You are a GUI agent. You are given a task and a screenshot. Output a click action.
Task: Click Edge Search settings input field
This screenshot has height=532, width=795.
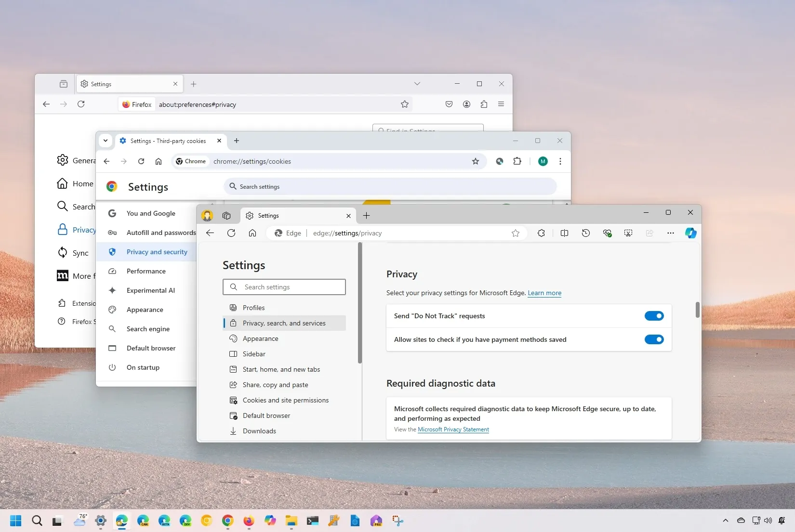coord(284,287)
